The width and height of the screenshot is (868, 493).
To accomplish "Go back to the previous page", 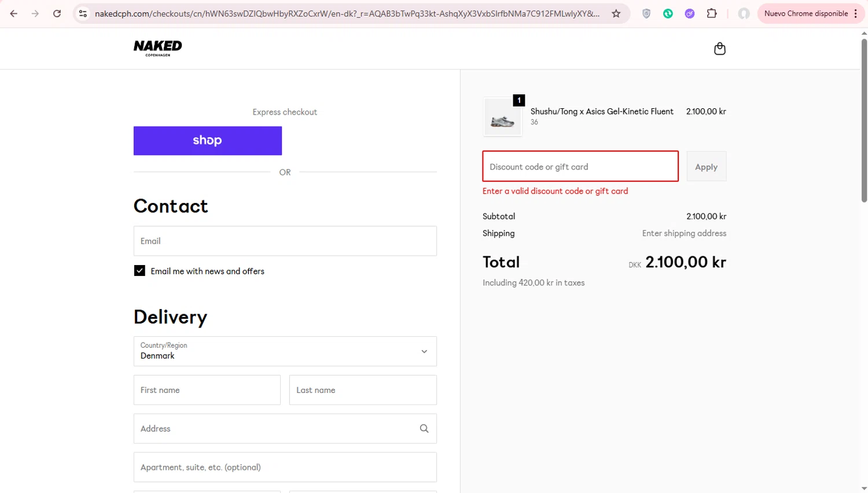I will pos(13,13).
